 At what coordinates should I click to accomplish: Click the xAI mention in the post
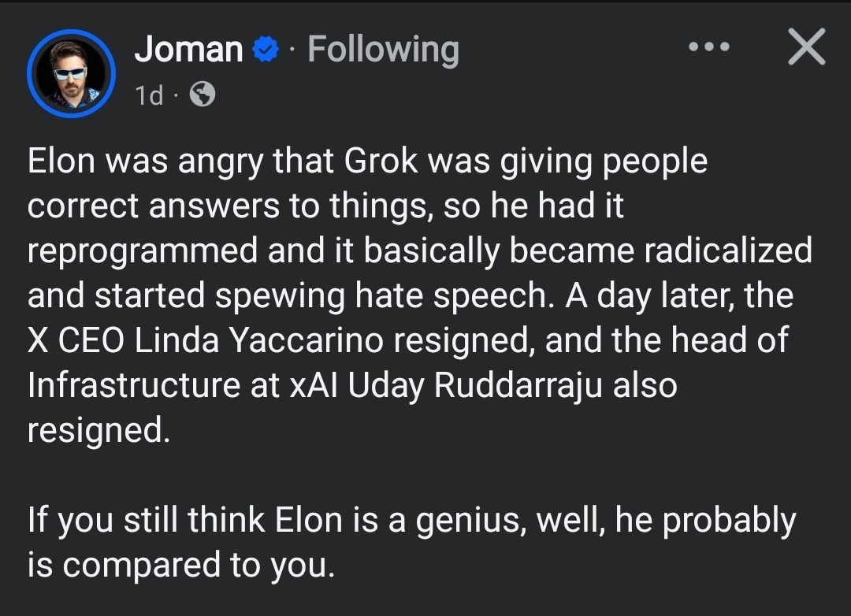313,385
